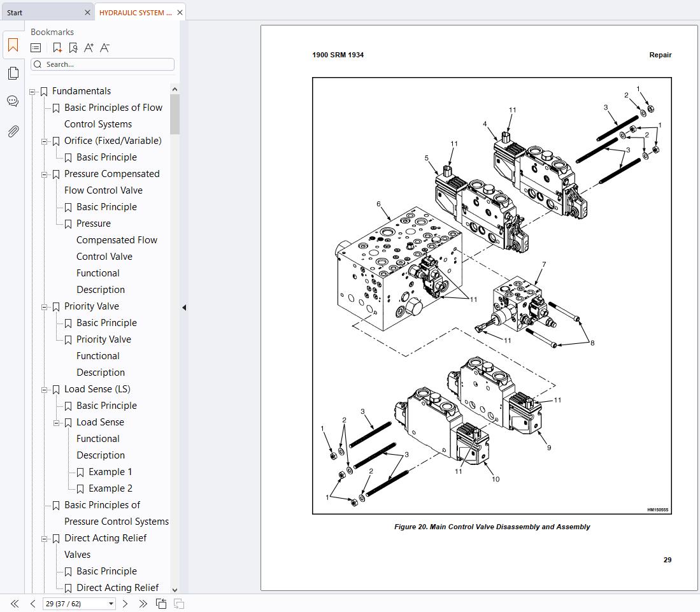Open the Pages thumbnails panel icon
The image size is (700, 612).
13,73
